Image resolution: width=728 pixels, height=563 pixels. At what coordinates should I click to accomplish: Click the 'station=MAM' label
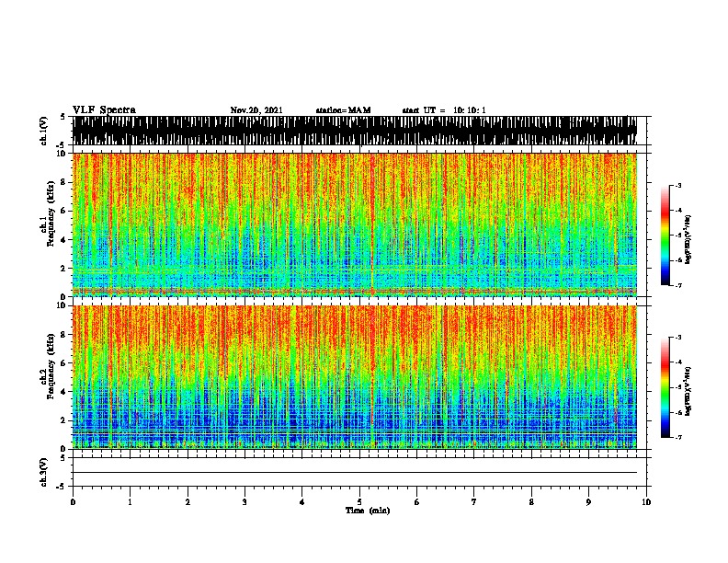tap(343, 110)
